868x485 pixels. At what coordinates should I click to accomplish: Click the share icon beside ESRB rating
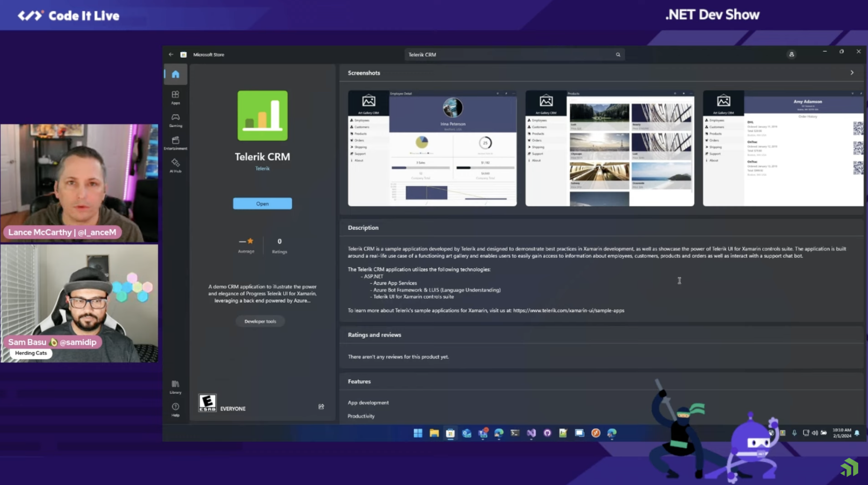point(321,406)
